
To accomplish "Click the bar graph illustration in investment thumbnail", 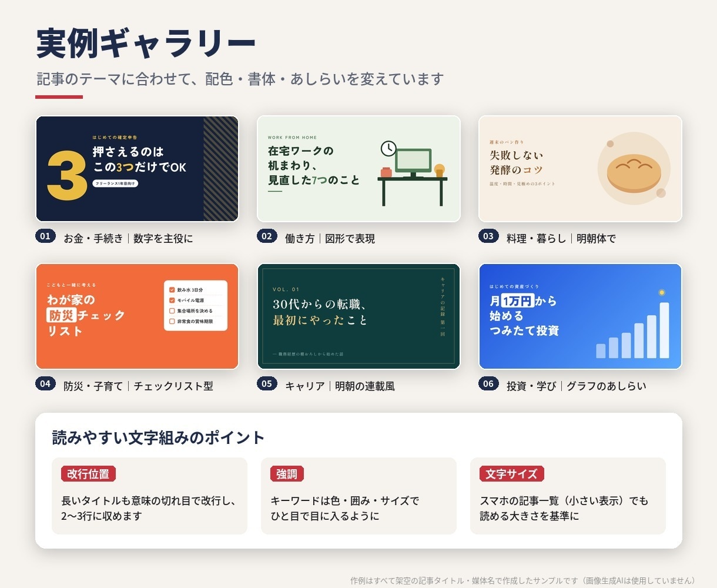I will 632,330.
